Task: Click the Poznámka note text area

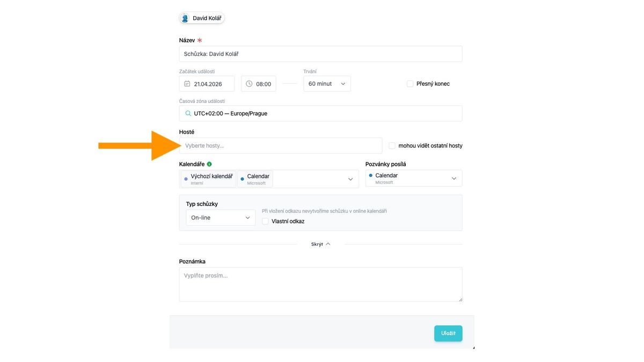Action: [320, 284]
